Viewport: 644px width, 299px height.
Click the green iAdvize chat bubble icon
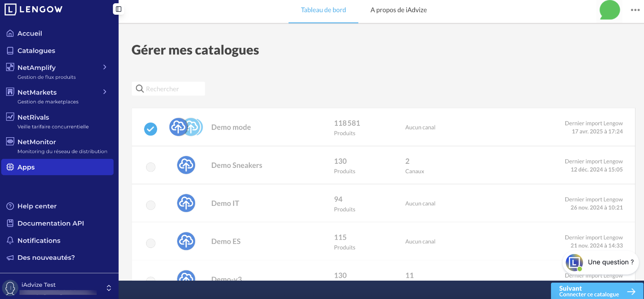point(610,10)
